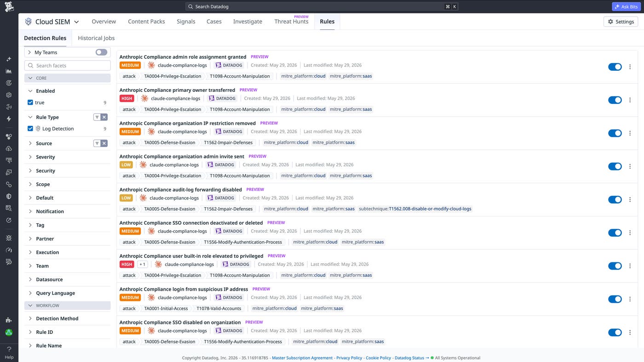Expand the Scope facet
644x362 pixels.
[x=30, y=184]
